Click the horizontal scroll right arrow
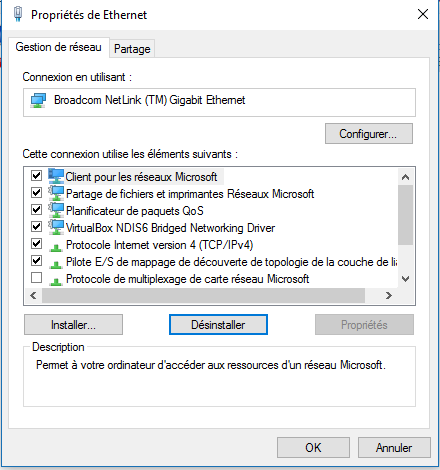Image resolution: width=440 pixels, height=470 pixels. [389, 295]
